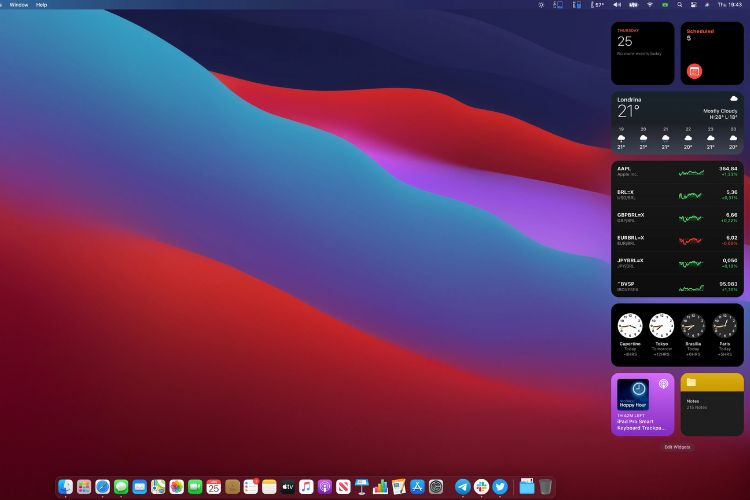Select the EURBRL=X row in Stocks widget
This screenshot has width=750, height=500.
pos(677,241)
